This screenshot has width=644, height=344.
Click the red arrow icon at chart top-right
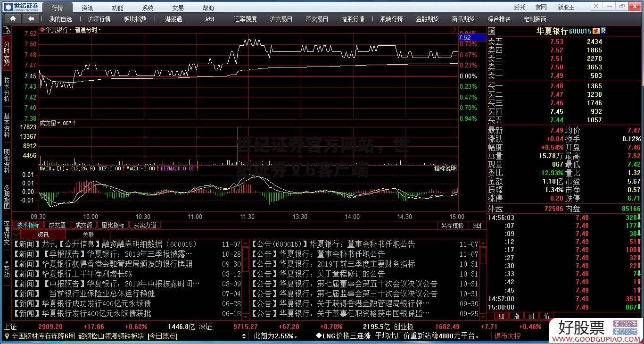tap(454, 29)
